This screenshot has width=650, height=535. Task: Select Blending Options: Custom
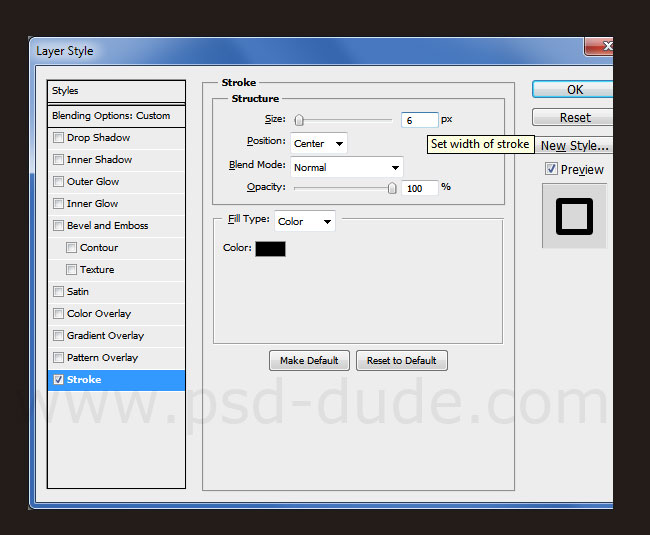(116, 116)
